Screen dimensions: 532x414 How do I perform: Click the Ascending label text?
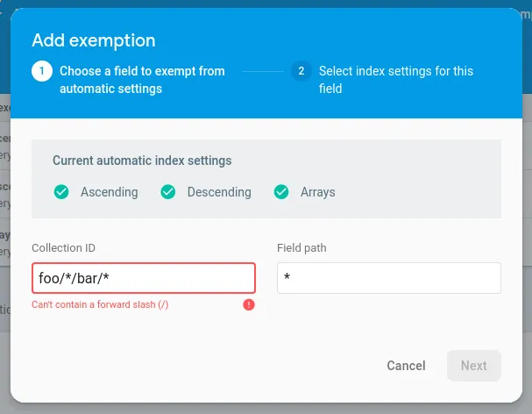tap(109, 192)
